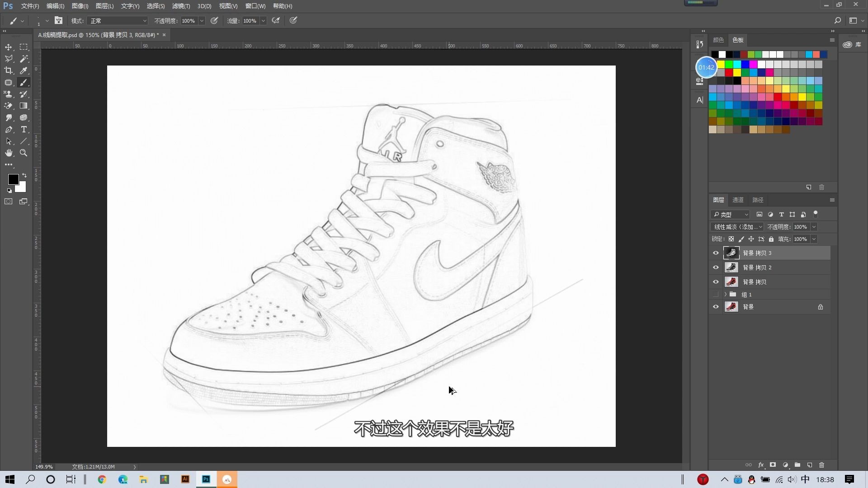Open brush mode 正常 dropdown

(x=118, y=21)
